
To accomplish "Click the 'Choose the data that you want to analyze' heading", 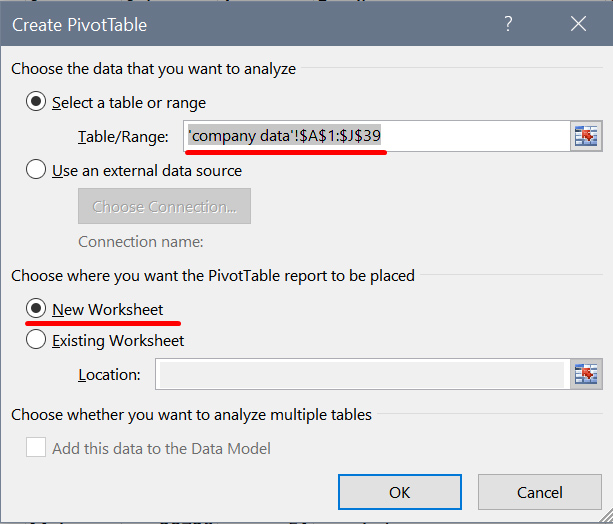I will [153, 69].
